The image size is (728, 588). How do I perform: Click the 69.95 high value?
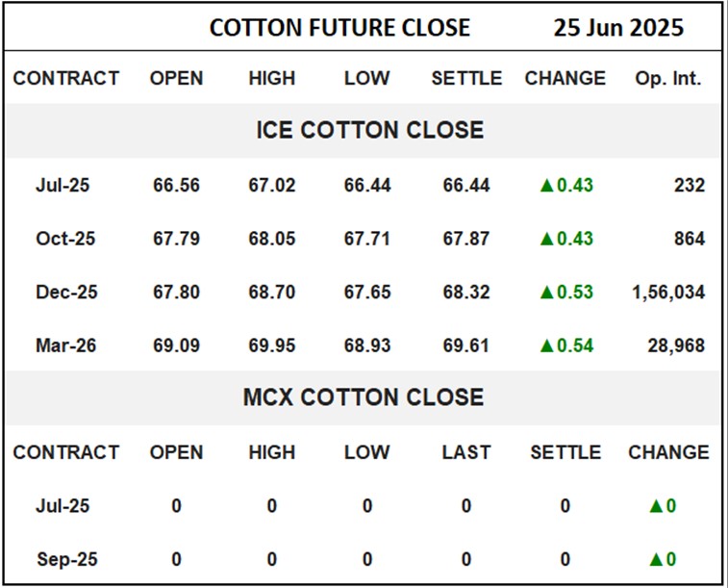click(271, 345)
